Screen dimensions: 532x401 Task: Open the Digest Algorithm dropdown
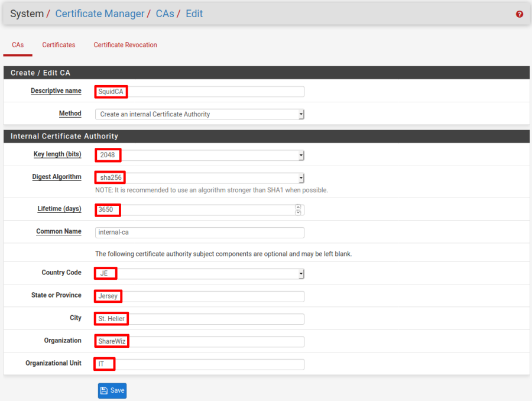pos(200,178)
